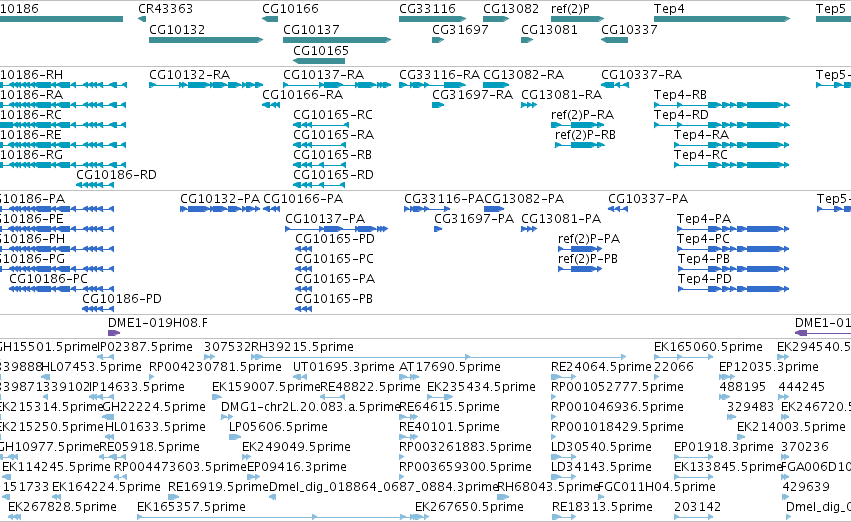Open transcript ref(2)P-RB
The width and height of the screenshot is (851, 522).
(x=586, y=135)
